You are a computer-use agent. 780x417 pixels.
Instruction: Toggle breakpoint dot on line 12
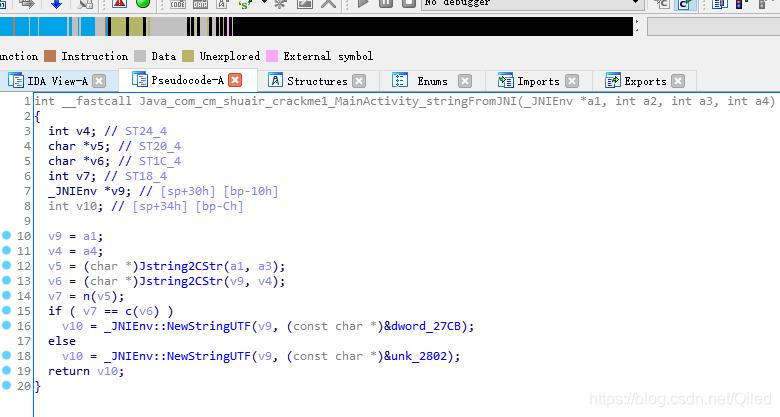pos(6,265)
